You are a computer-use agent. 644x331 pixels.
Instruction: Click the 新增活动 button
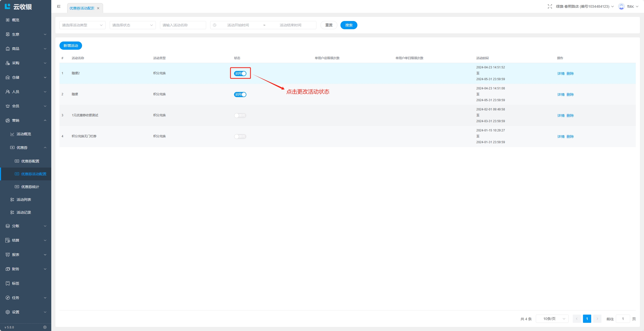coord(71,46)
